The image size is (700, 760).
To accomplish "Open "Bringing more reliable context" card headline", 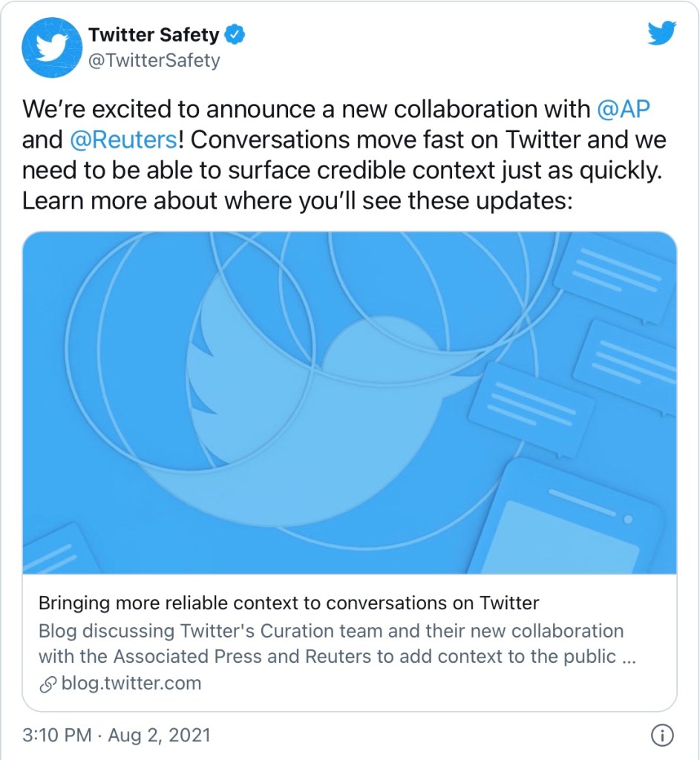I will tap(288, 602).
